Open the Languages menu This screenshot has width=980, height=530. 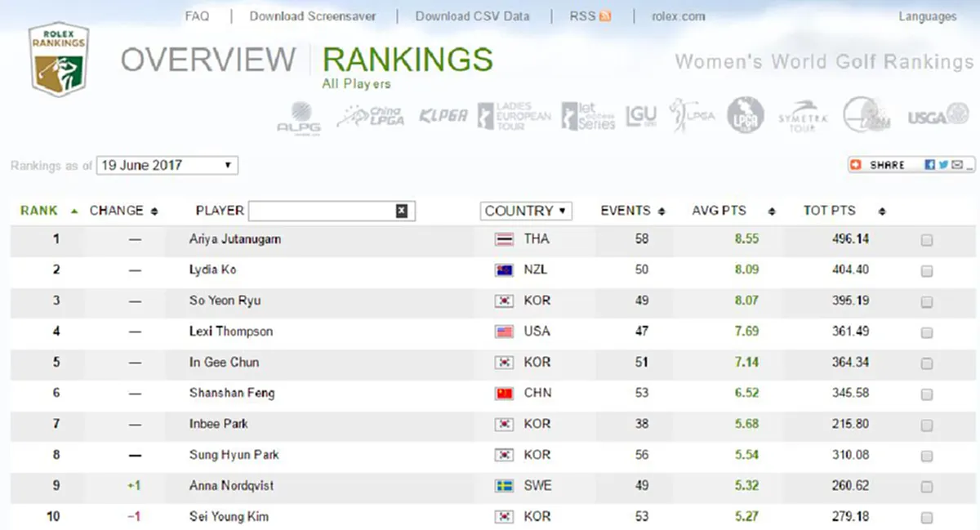(x=928, y=16)
